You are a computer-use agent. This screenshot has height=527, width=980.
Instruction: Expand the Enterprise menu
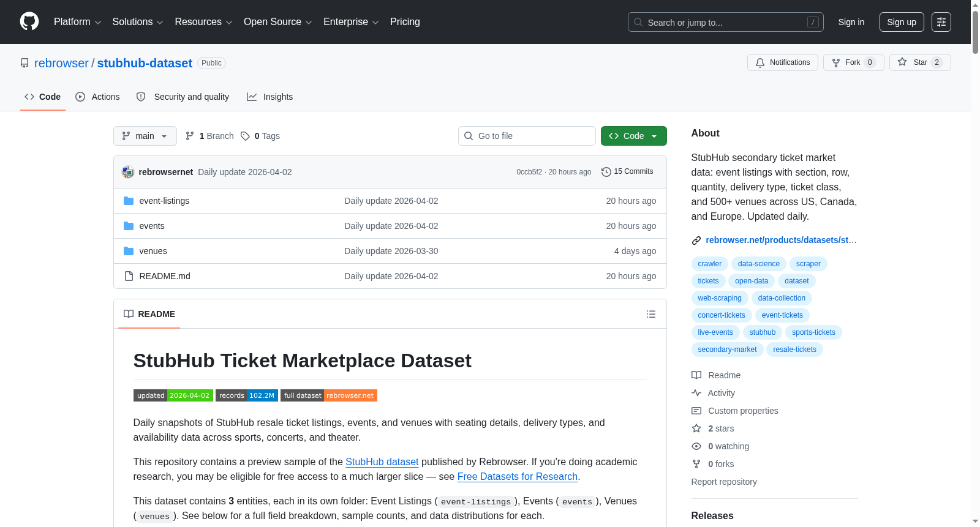tap(351, 22)
